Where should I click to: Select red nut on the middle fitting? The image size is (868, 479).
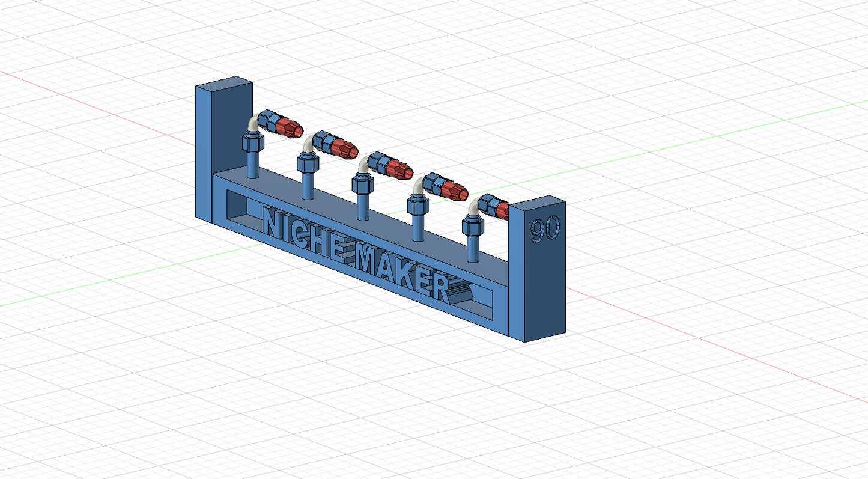398,169
